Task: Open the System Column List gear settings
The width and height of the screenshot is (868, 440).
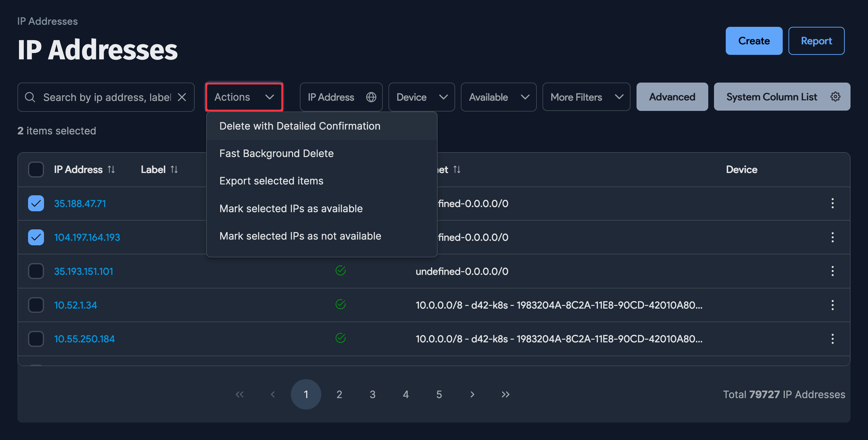Action: click(x=835, y=97)
